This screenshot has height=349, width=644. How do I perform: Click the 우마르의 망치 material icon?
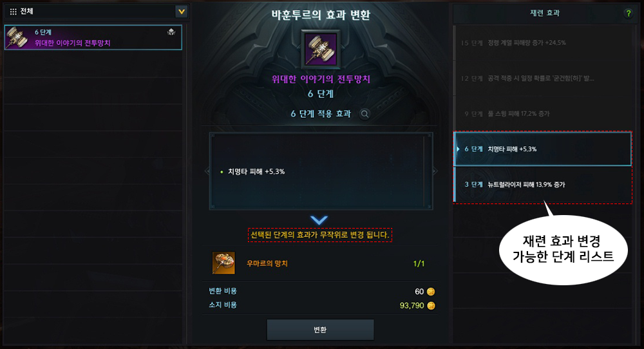click(224, 263)
